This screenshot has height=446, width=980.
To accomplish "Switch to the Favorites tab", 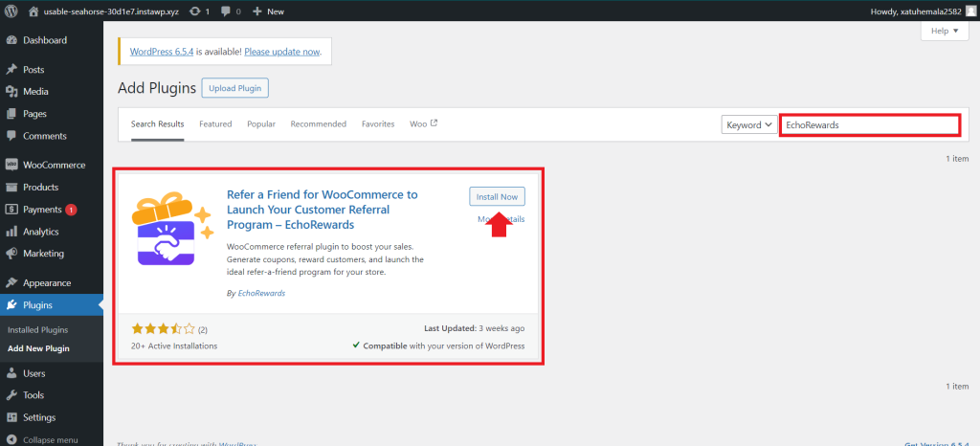I will (x=378, y=123).
